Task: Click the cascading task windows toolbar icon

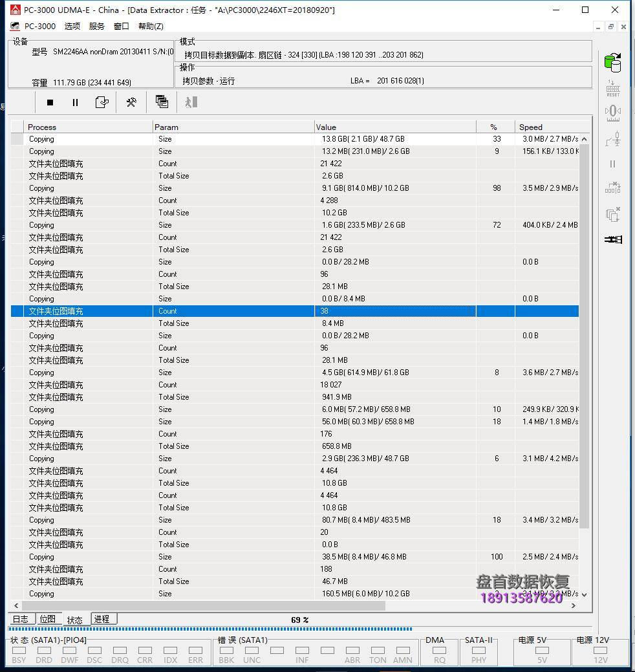Action: [x=162, y=102]
